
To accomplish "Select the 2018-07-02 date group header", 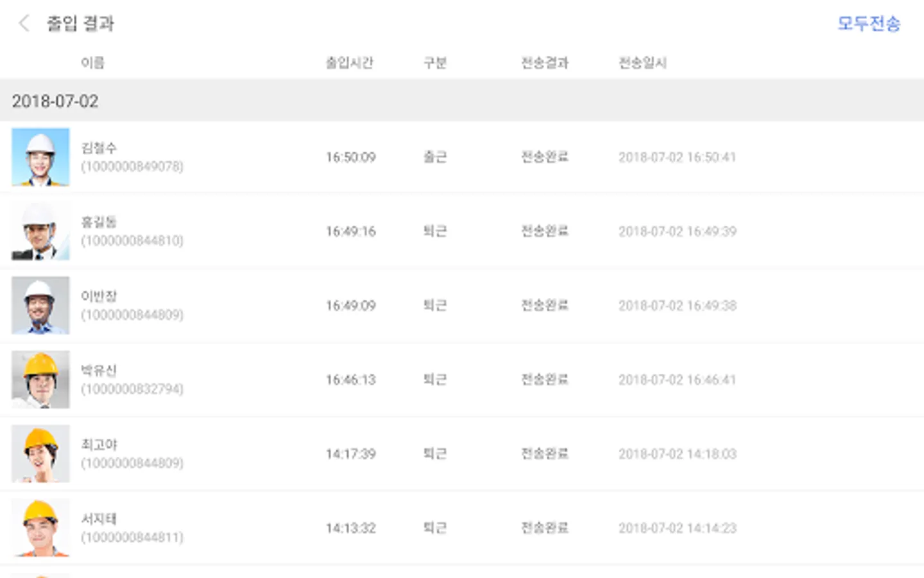I will click(x=55, y=101).
